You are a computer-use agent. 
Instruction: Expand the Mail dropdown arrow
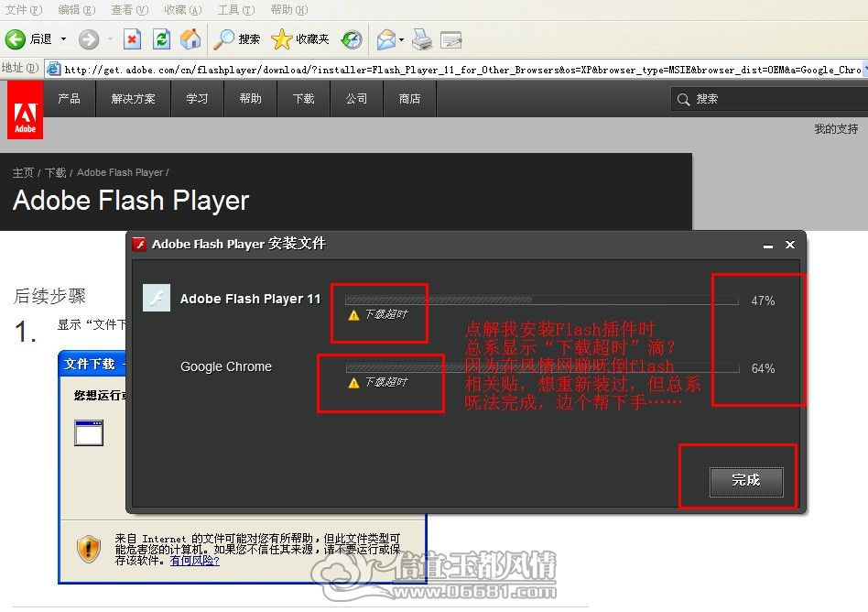pos(401,39)
